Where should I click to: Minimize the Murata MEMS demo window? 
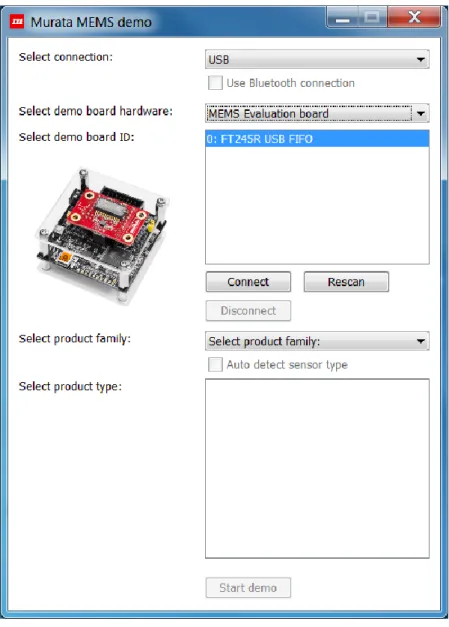pyautogui.click(x=342, y=18)
